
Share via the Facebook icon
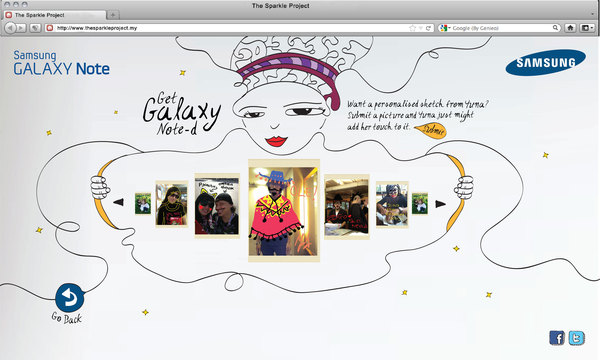[x=557, y=338]
